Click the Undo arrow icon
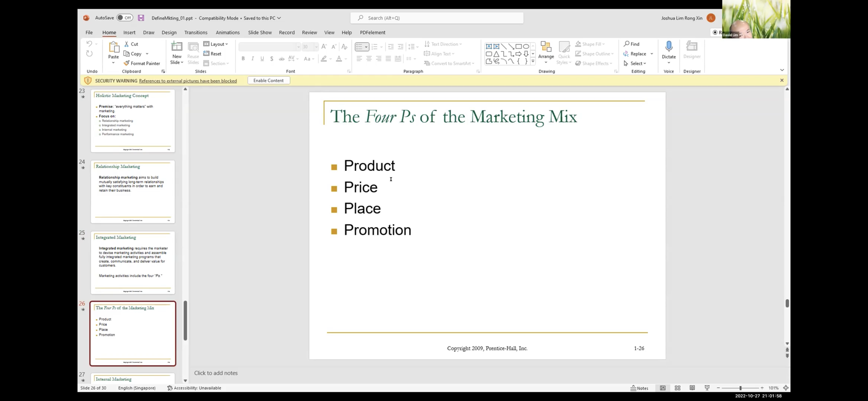 pyautogui.click(x=89, y=44)
